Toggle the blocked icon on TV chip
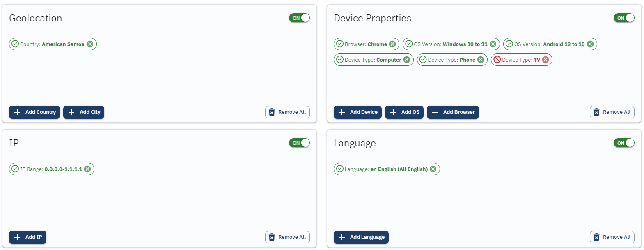 click(497, 60)
